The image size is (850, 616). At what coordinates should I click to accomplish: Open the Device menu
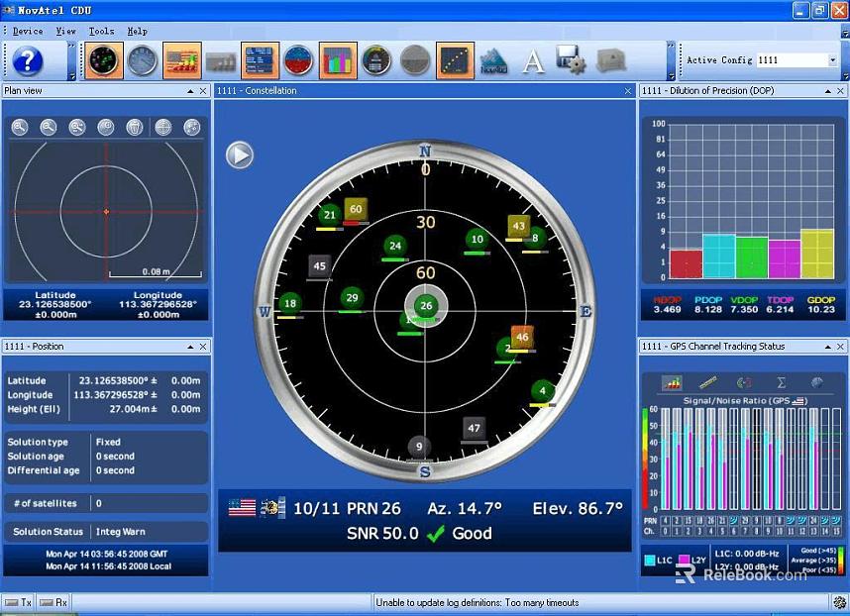point(28,31)
